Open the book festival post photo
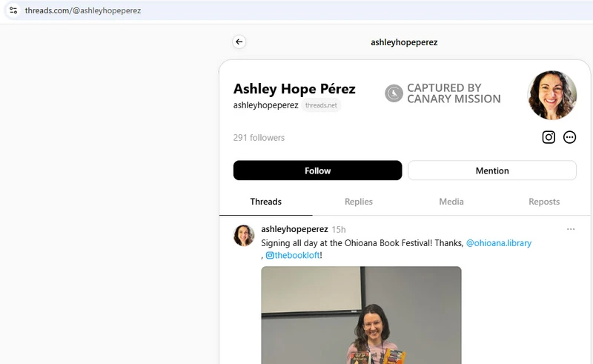The image size is (593, 364). pyautogui.click(x=361, y=315)
